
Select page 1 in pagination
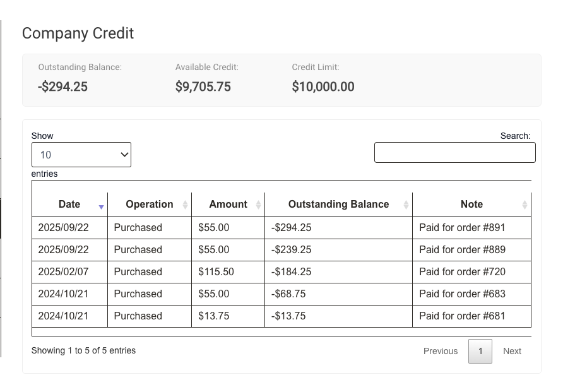(480, 351)
